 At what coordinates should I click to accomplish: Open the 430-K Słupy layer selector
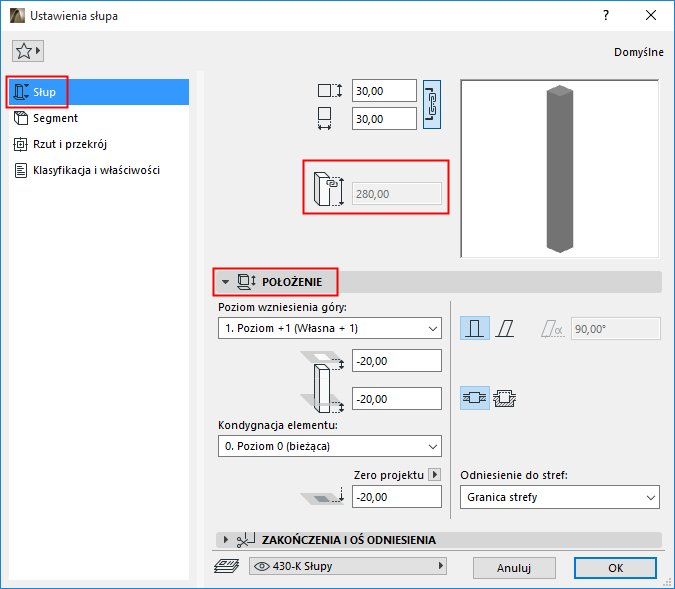tap(348, 566)
